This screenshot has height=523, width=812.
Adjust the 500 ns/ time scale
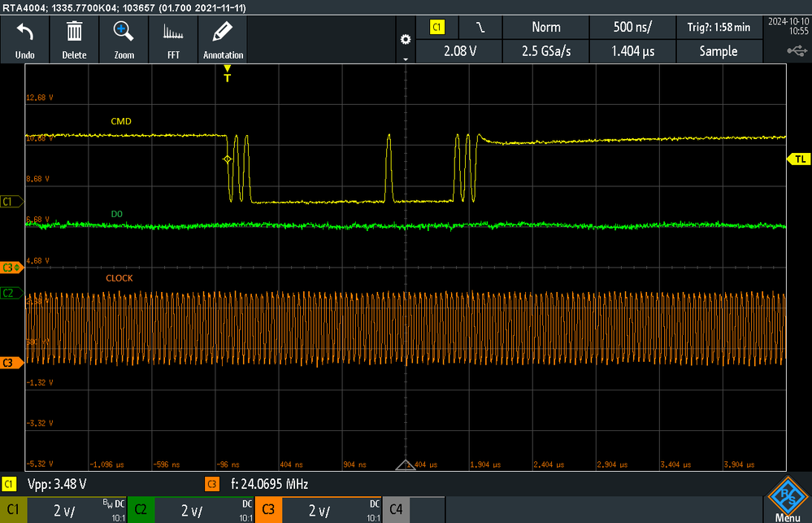click(632, 28)
